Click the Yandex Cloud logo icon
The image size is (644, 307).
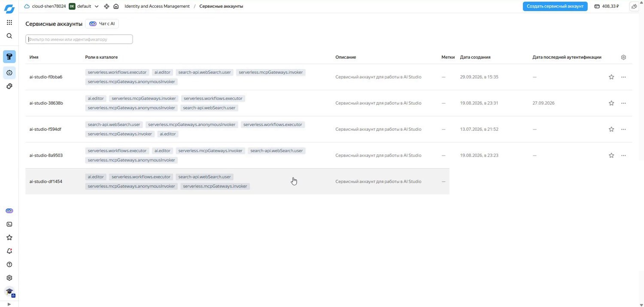(9, 9)
